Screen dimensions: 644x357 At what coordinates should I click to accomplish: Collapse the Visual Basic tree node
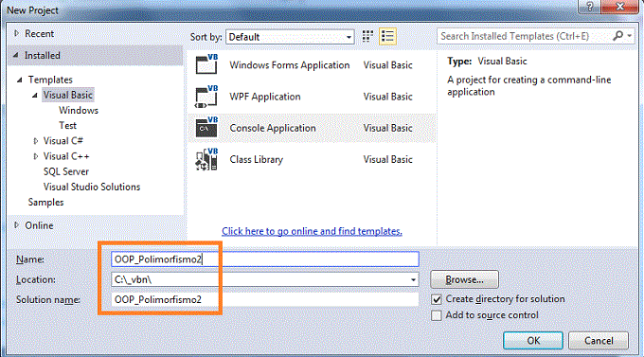pyautogui.click(x=35, y=96)
